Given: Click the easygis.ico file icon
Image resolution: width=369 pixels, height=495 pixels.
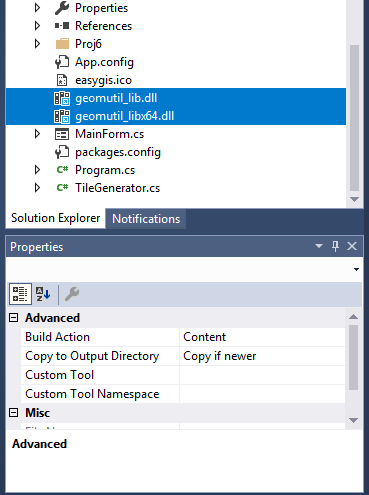Looking at the screenshot, I should coord(62,80).
